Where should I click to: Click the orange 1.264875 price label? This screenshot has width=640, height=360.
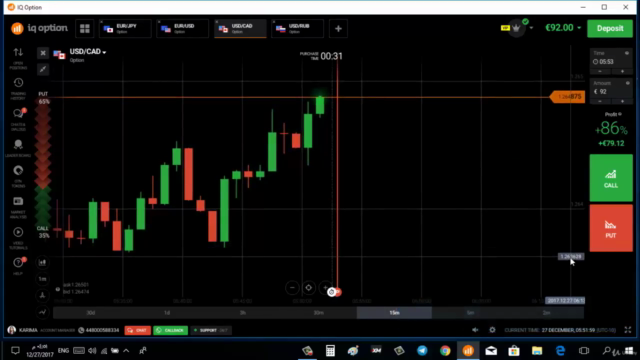point(568,97)
